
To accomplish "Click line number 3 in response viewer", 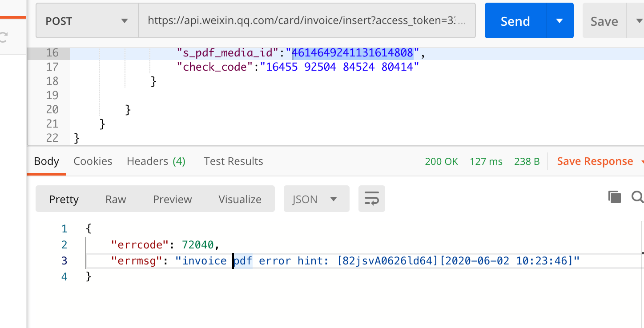I will [64, 260].
